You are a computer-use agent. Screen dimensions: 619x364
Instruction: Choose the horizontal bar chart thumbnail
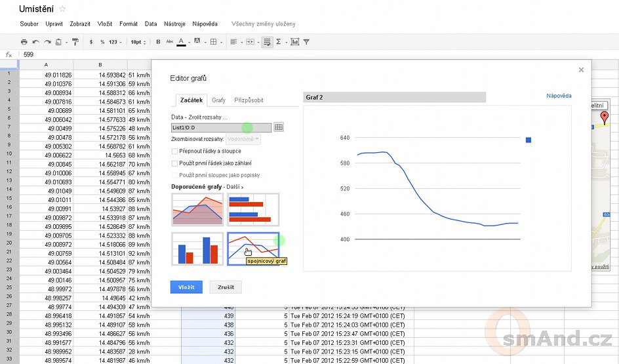point(253,210)
